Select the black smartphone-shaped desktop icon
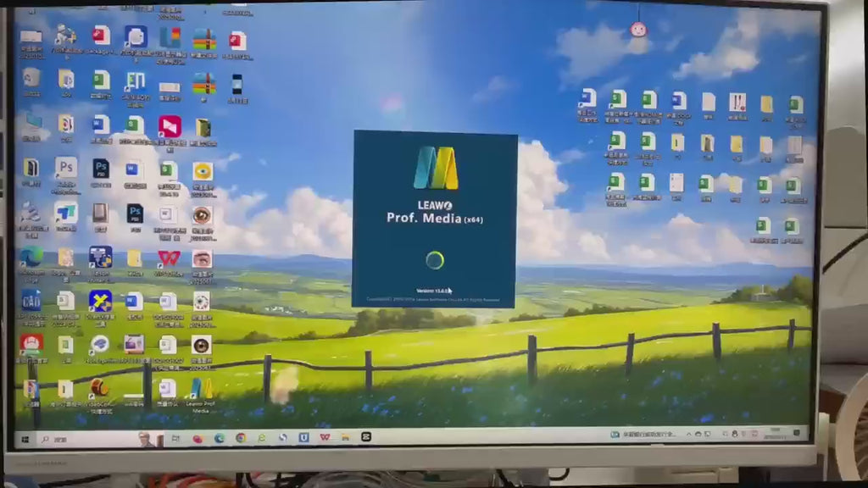Viewport: 868px width, 488px height. pyautogui.click(x=236, y=85)
